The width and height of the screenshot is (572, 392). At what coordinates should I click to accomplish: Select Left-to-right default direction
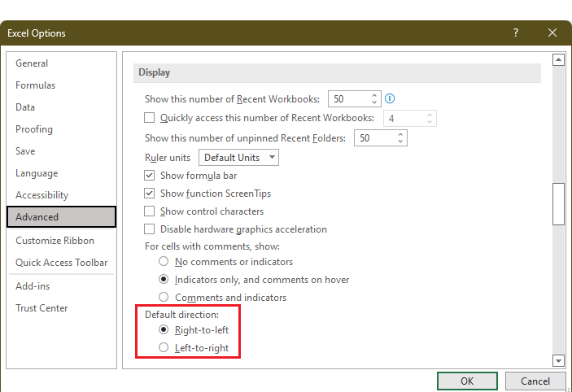(x=164, y=347)
